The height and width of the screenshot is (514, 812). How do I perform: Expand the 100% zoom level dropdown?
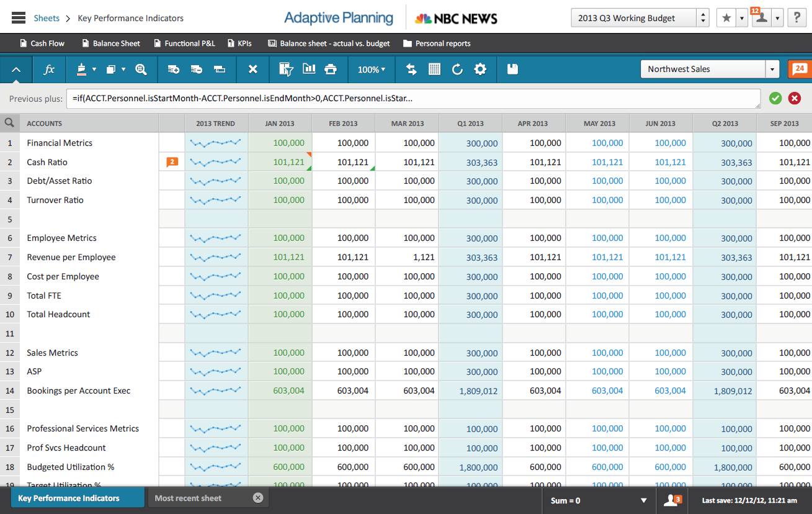tap(371, 69)
